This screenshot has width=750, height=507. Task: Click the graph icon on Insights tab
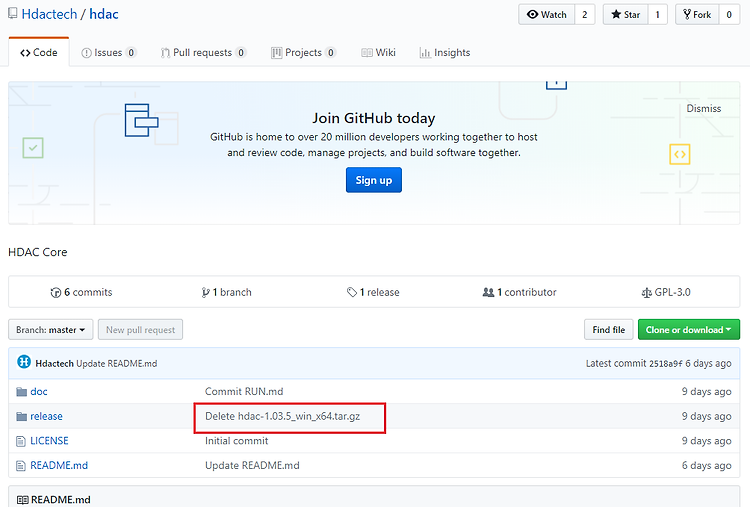coord(425,53)
